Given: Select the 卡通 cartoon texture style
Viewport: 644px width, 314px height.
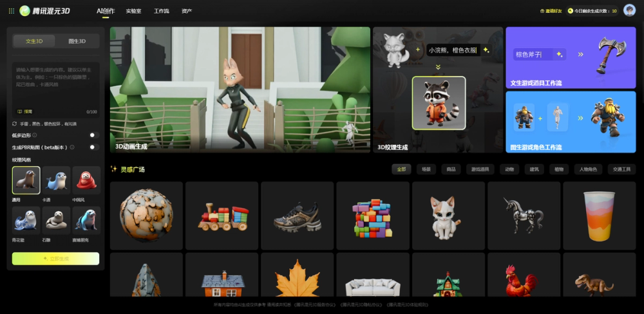Looking at the screenshot, I should 56,180.
